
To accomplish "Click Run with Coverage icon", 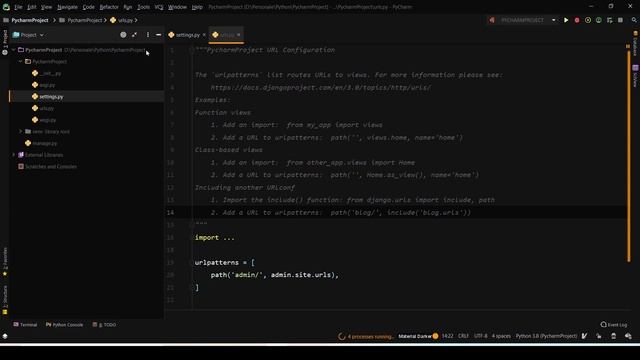I will pos(588,20).
